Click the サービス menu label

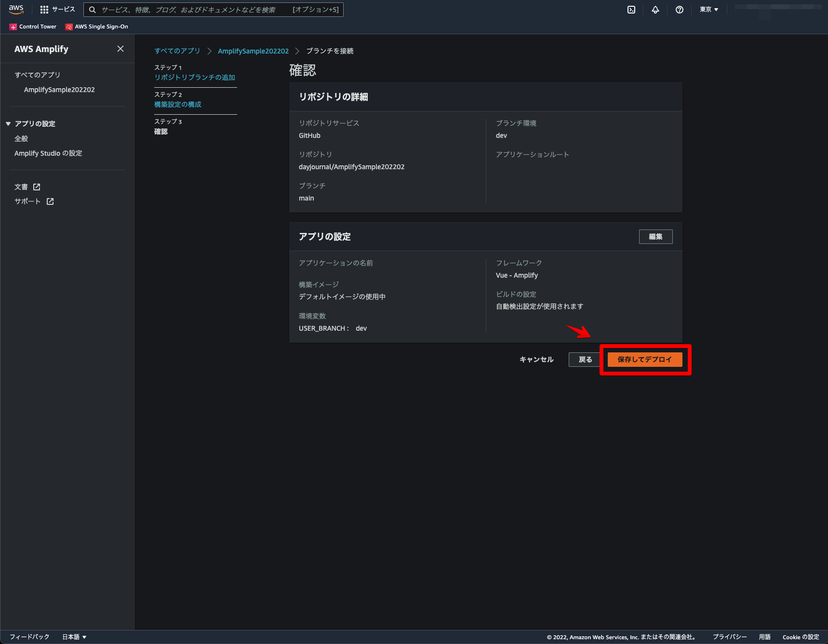pyautogui.click(x=64, y=10)
